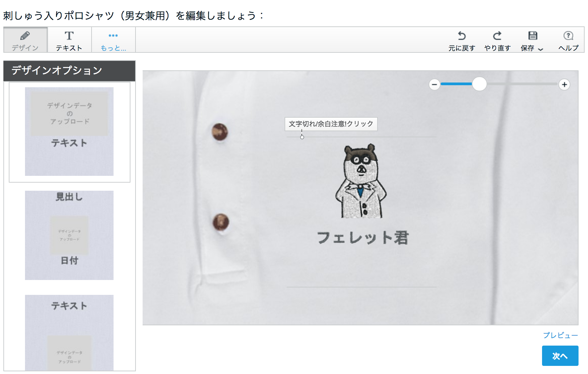Click the zoom slider handle

(x=479, y=84)
